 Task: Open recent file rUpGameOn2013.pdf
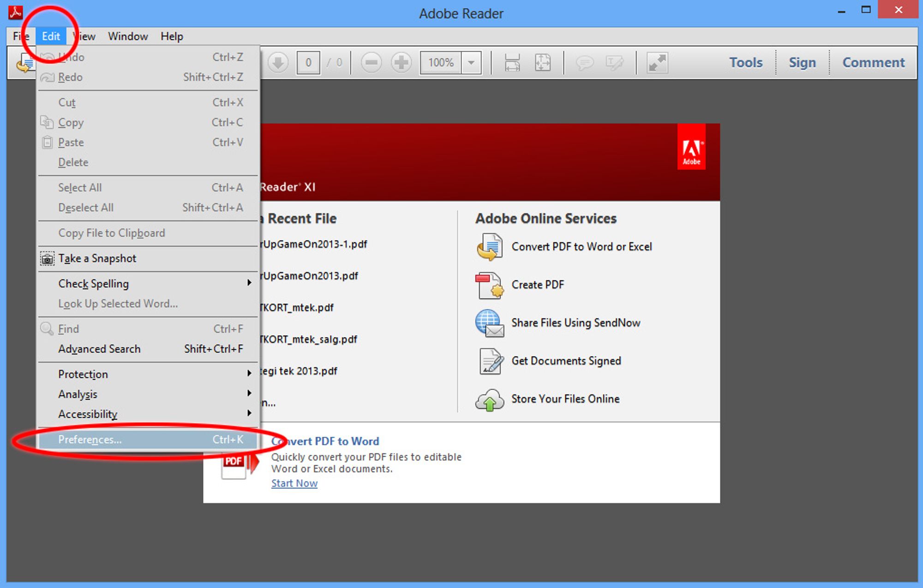point(309,276)
